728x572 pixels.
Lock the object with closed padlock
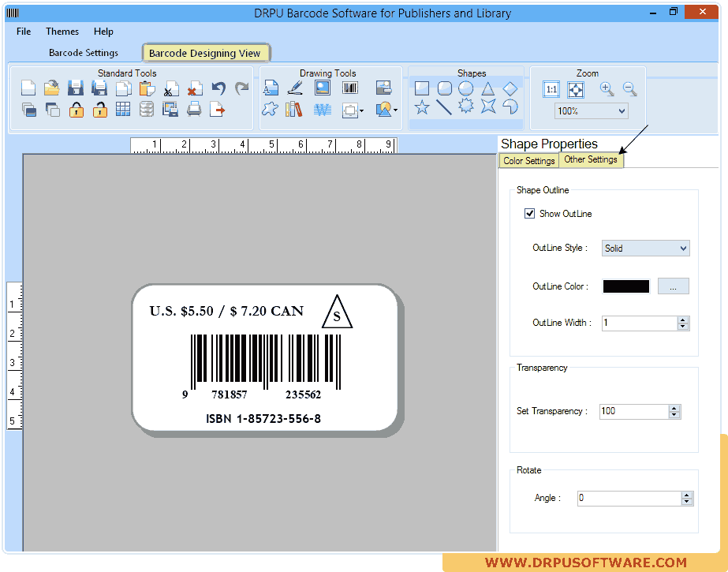click(x=77, y=110)
